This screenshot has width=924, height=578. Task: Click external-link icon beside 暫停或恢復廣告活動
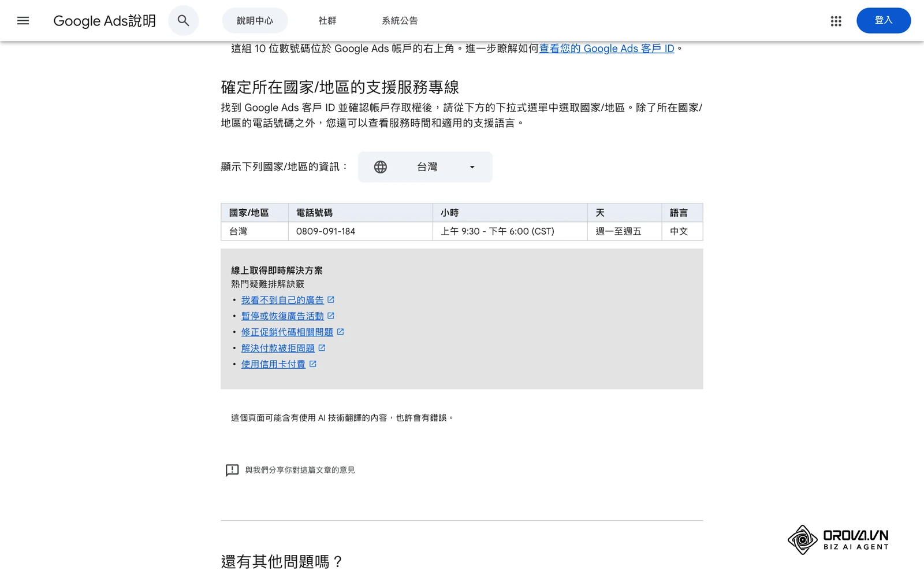click(x=331, y=316)
